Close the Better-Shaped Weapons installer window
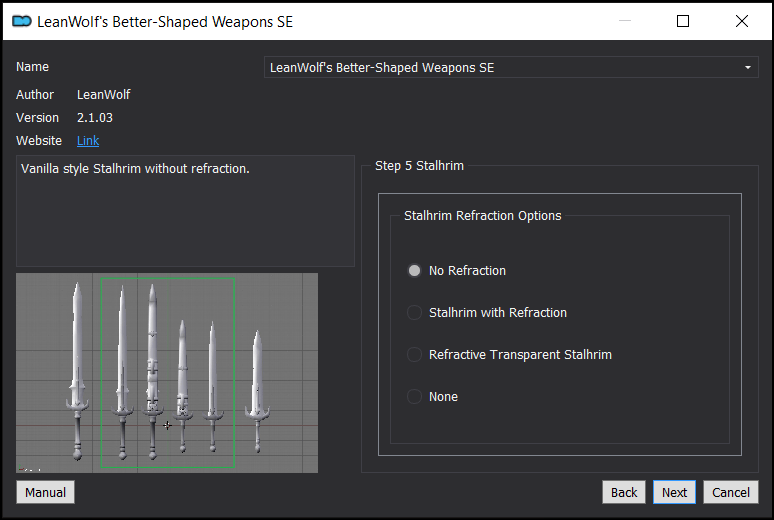Viewport: 774px width, 520px height. (741, 21)
